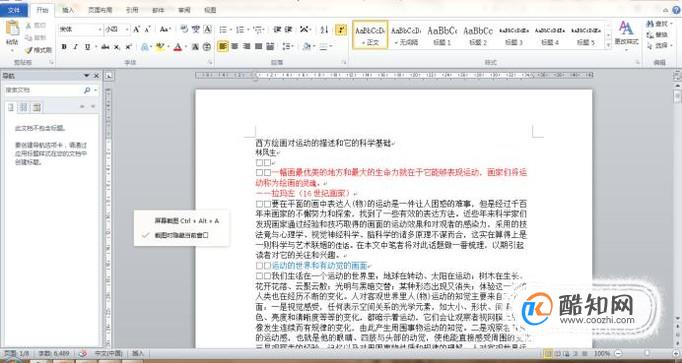This screenshot has width=682, height=363.
Task: Apply the Normal style (正文)
Action: tap(370, 35)
